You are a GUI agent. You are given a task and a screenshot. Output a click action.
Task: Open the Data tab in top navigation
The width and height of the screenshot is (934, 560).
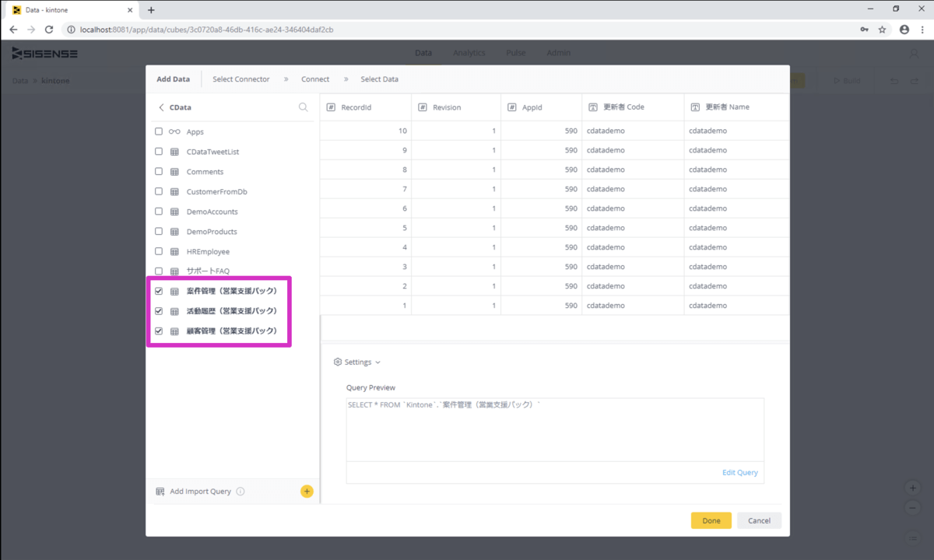click(423, 53)
